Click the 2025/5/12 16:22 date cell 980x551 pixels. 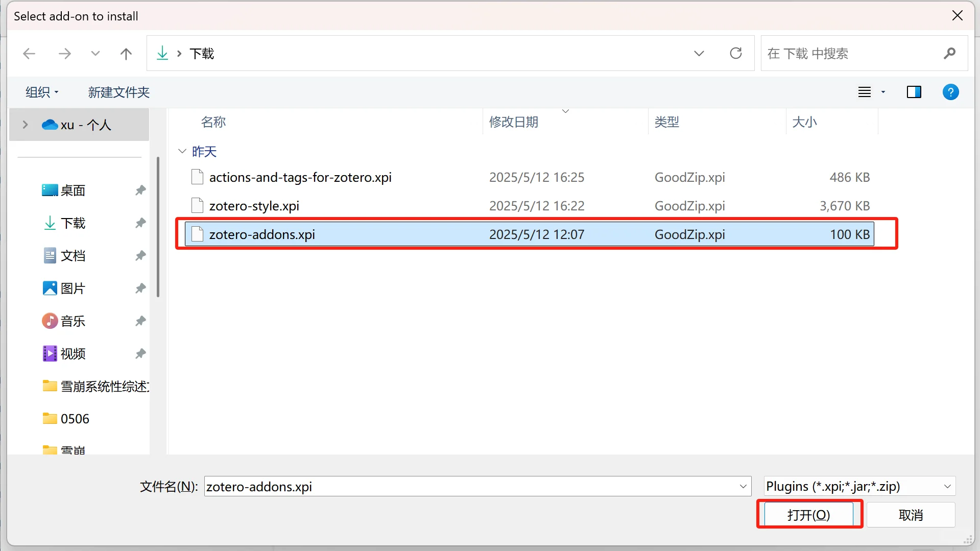[537, 206]
